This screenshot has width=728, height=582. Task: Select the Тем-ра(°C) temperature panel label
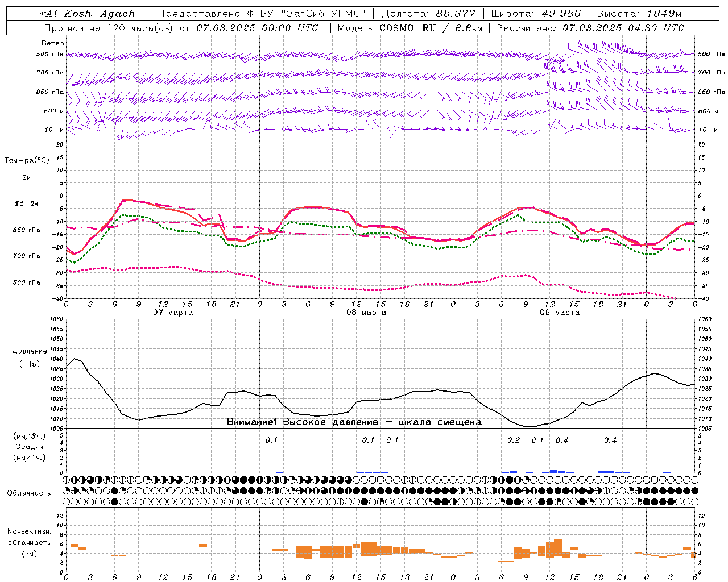[27, 161]
